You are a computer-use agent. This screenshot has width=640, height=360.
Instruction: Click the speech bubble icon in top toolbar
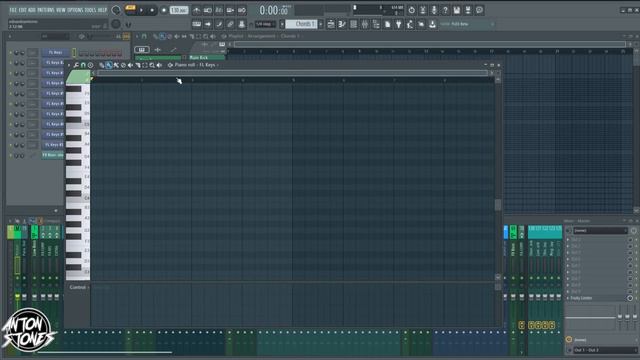click(479, 10)
